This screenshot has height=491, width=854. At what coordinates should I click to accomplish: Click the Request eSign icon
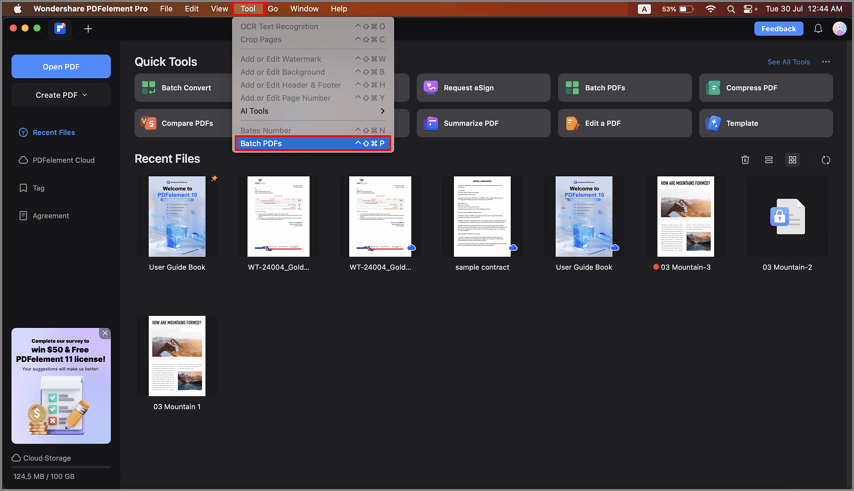[431, 88]
